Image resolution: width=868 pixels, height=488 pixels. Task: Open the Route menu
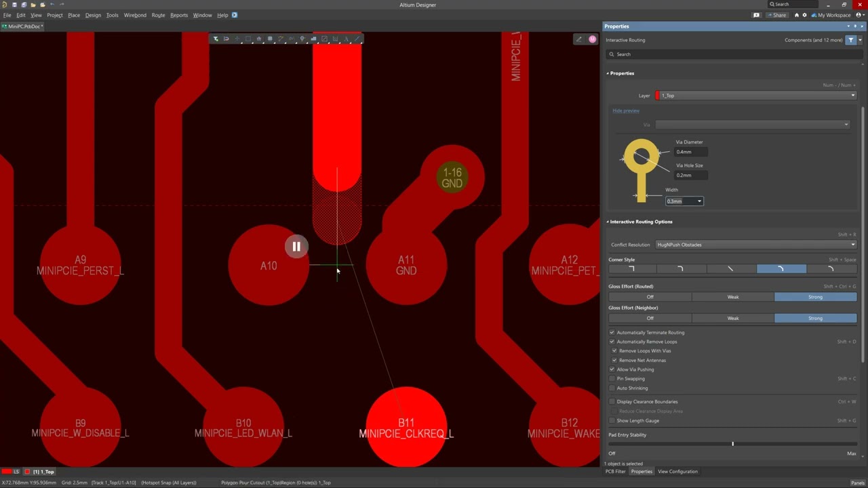pos(158,15)
